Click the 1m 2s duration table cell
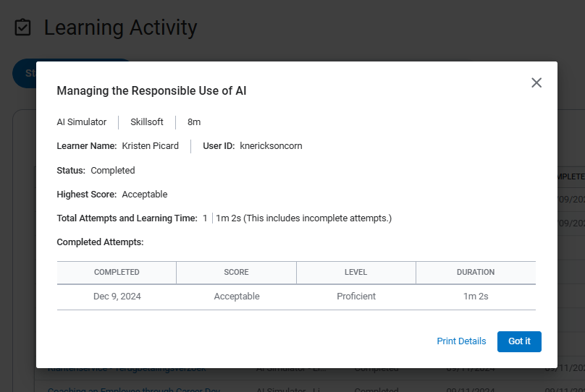This screenshot has width=585, height=392. tap(476, 297)
